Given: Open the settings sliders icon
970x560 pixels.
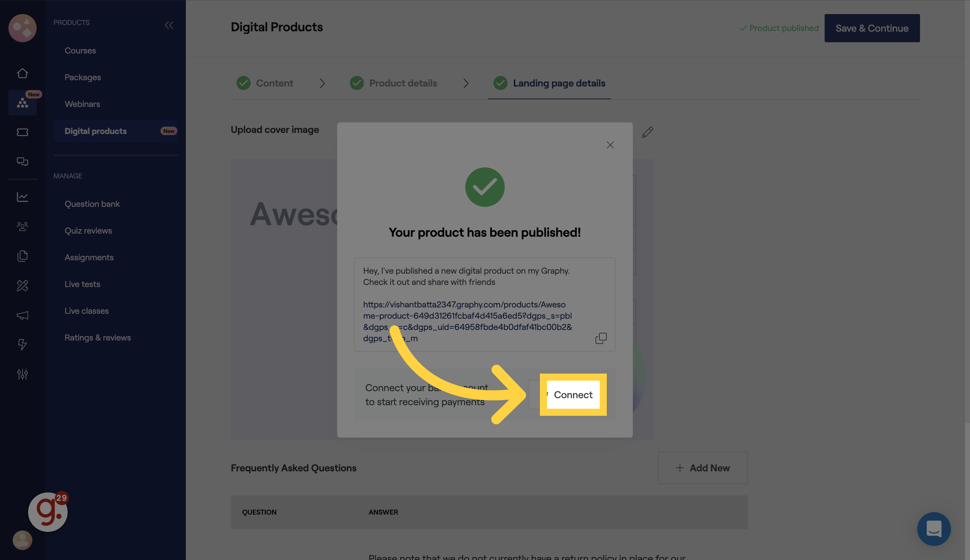Looking at the screenshot, I should 22,374.
